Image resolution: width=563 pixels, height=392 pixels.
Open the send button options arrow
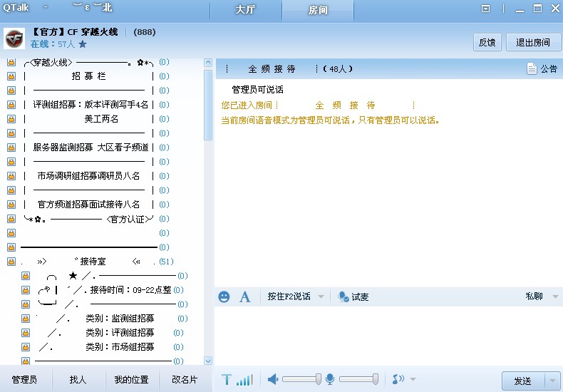pos(552,380)
